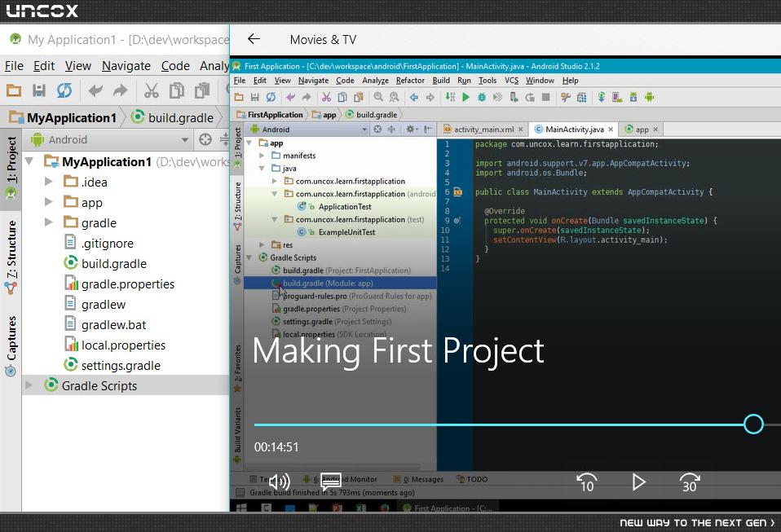The image size is (781, 532).
Task: Click the Windows Start button in the video's taskbar
Action: (241, 508)
